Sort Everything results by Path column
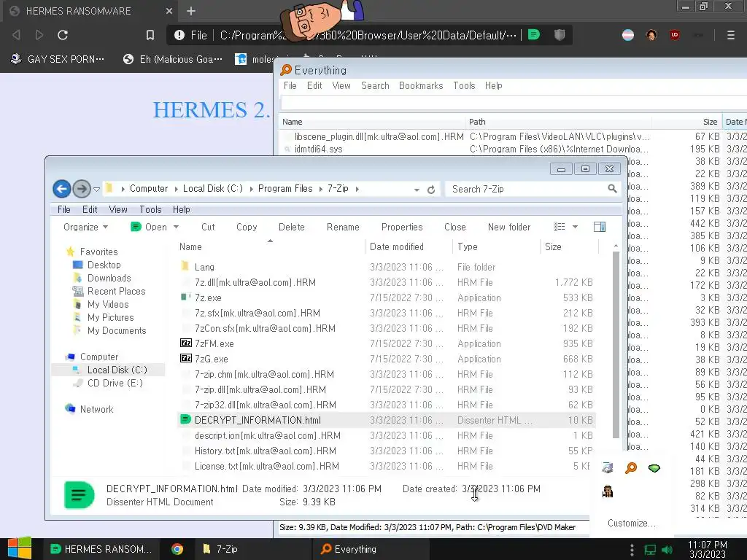The image size is (747, 560). point(477,122)
